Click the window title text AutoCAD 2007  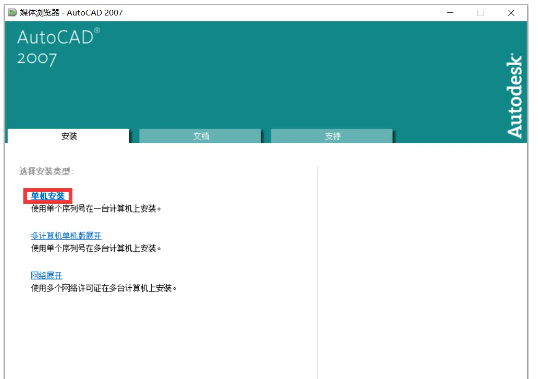95,13
